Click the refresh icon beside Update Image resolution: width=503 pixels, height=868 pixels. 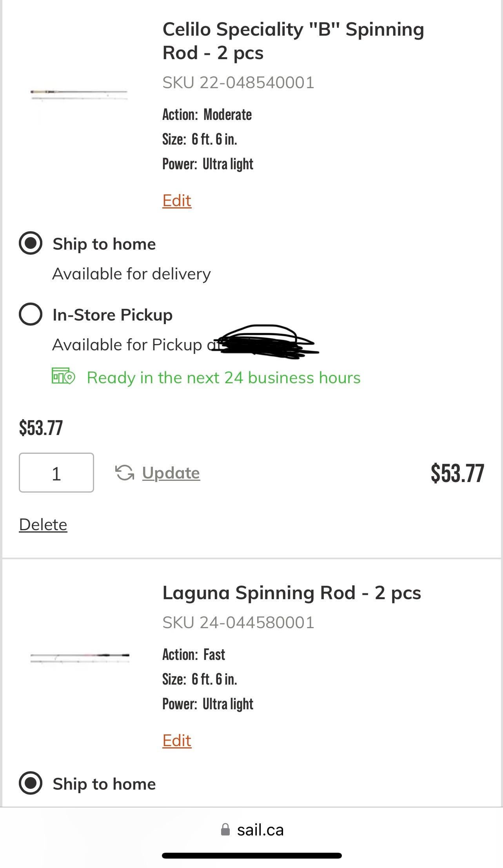[x=125, y=473]
